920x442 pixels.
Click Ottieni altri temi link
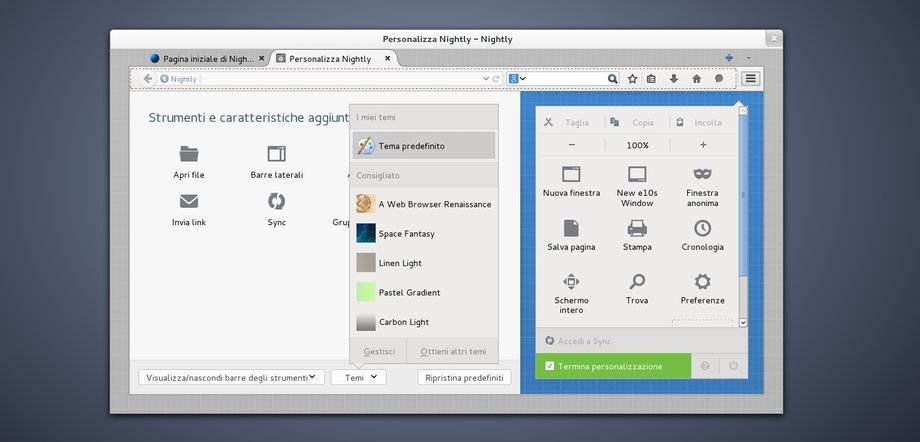pos(453,351)
